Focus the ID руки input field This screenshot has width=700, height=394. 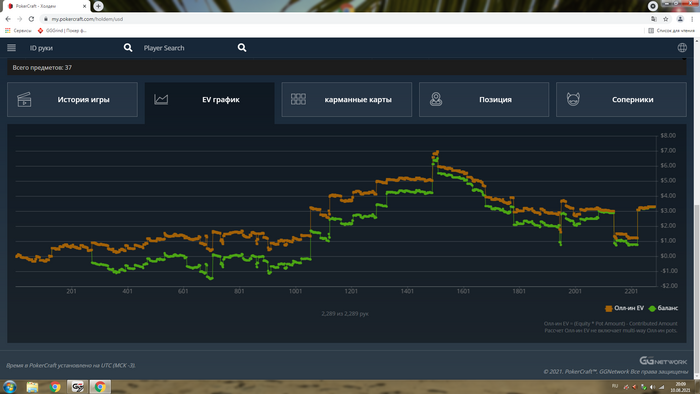pos(74,48)
